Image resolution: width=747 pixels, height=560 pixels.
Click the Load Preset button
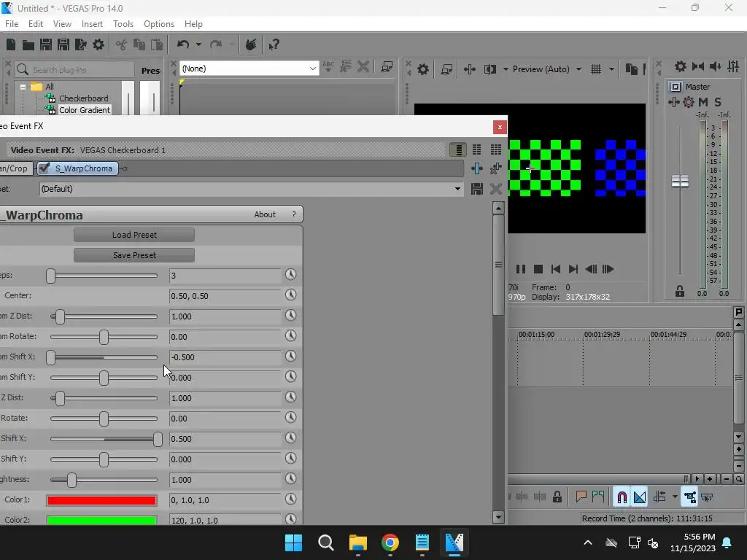click(x=134, y=235)
